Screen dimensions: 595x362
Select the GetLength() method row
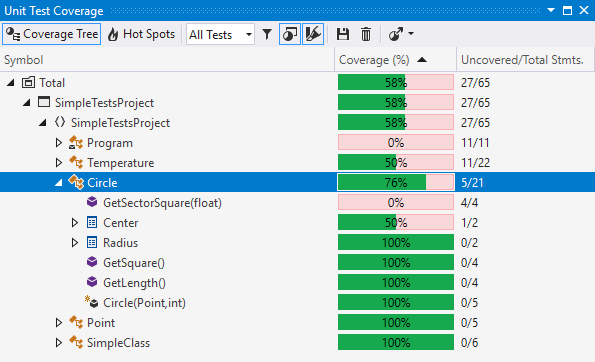coord(298,283)
